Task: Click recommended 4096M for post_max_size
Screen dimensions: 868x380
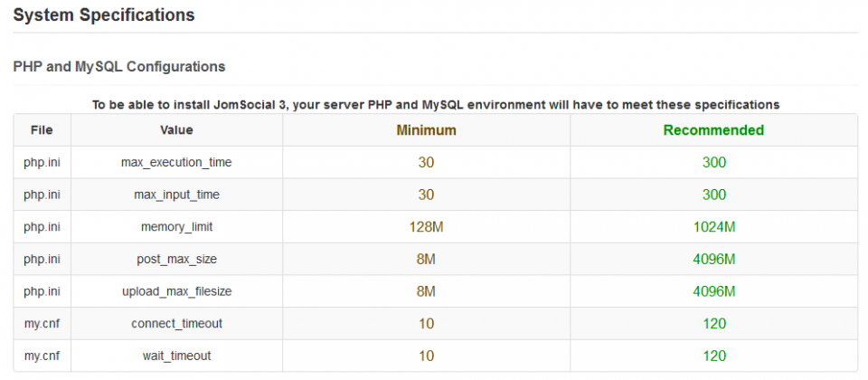Action: click(x=713, y=259)
